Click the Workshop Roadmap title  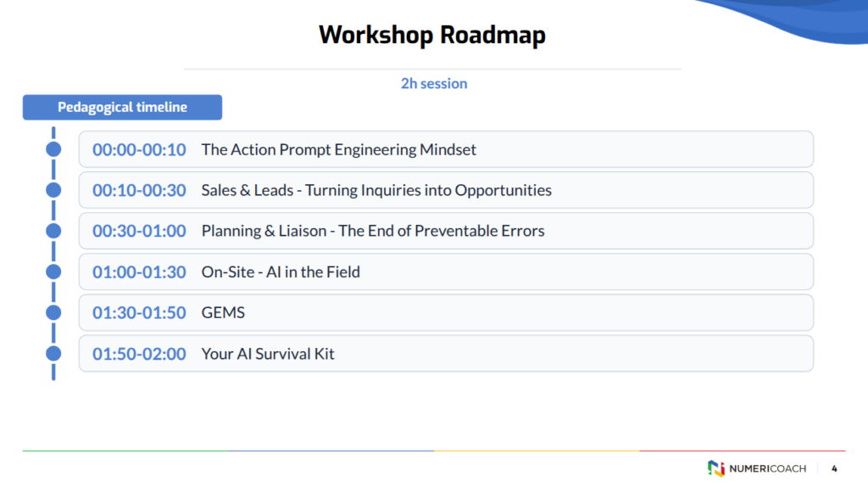(432, 35)
